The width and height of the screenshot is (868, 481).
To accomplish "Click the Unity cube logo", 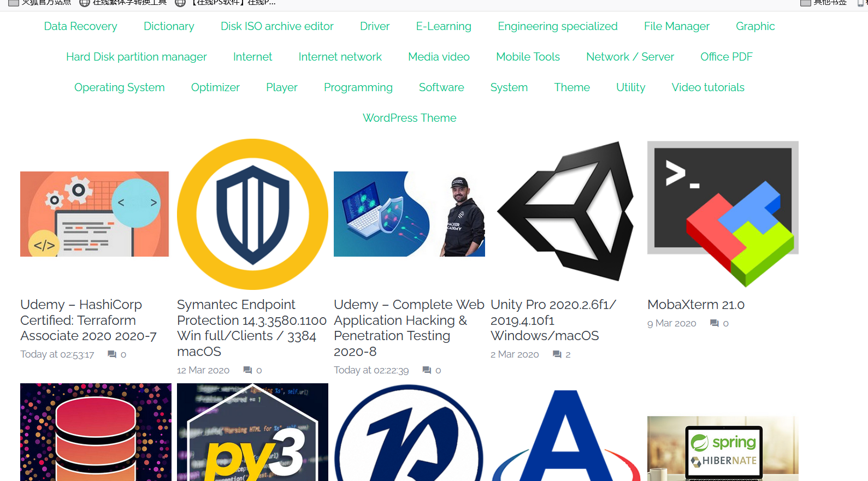I will 566,212.
